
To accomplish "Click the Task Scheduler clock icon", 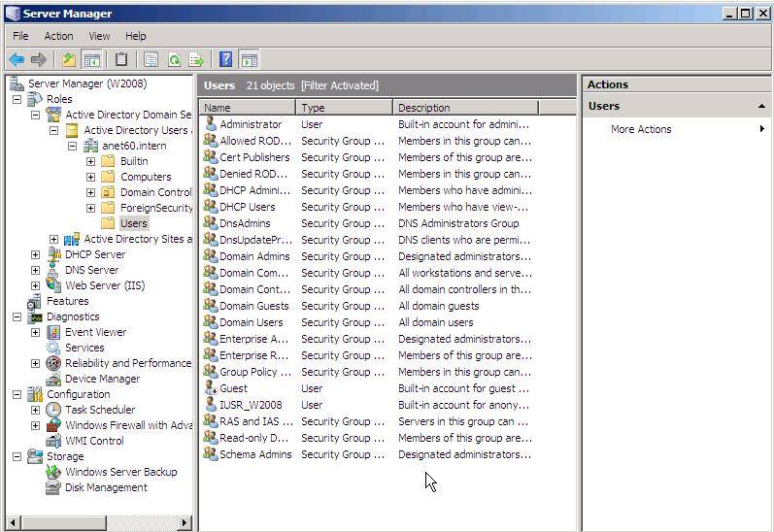I will click(x=53, y=410).
